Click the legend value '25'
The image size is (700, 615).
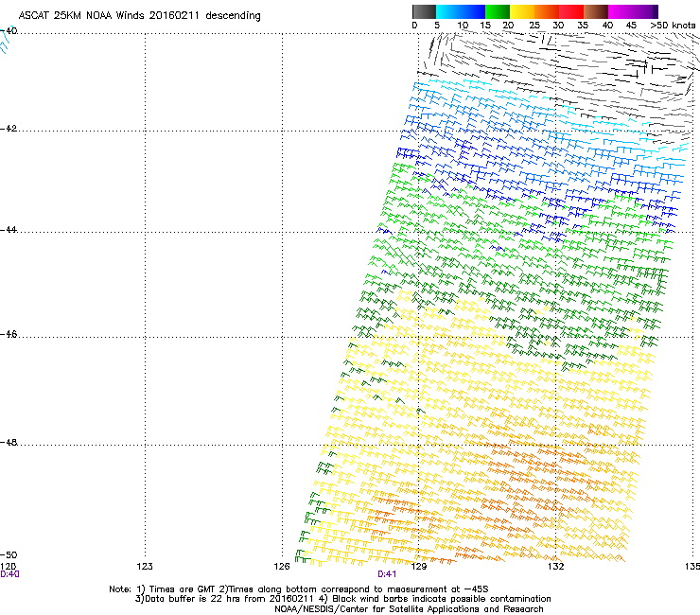(x=534, y=26)
